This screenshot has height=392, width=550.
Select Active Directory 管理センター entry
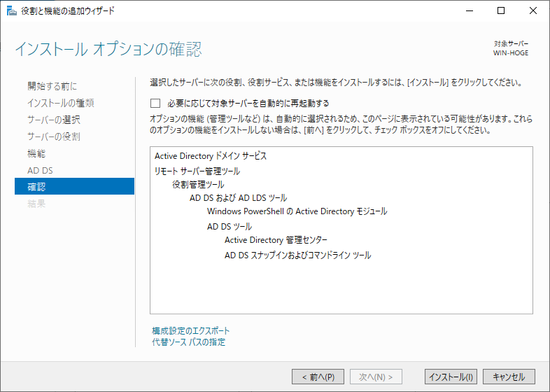pyautogui.click(x=276, y=240)
